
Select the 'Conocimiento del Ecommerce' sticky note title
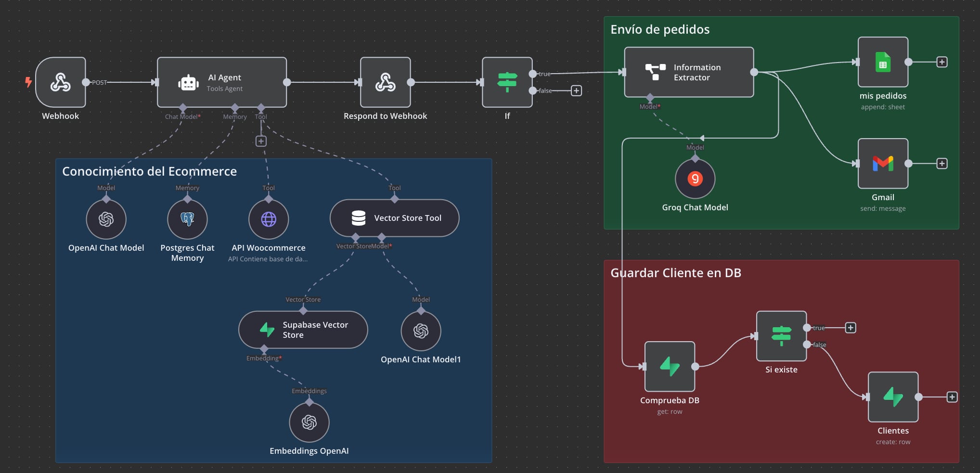tap(149, 172)
